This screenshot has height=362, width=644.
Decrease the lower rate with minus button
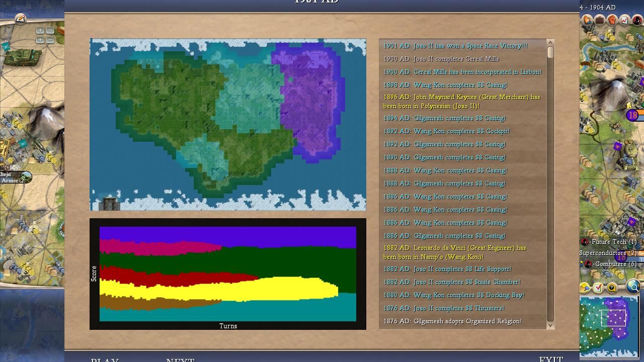tap(49, 40)
